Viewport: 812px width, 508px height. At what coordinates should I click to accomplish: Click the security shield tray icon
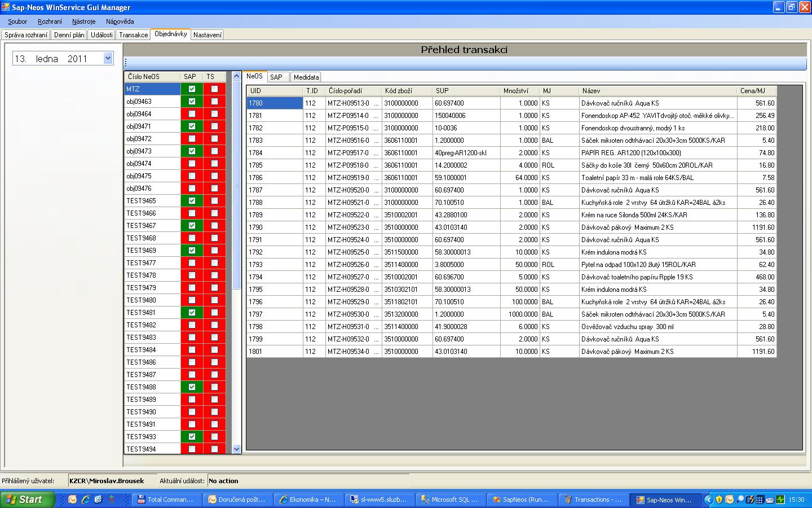coord(719,500)
